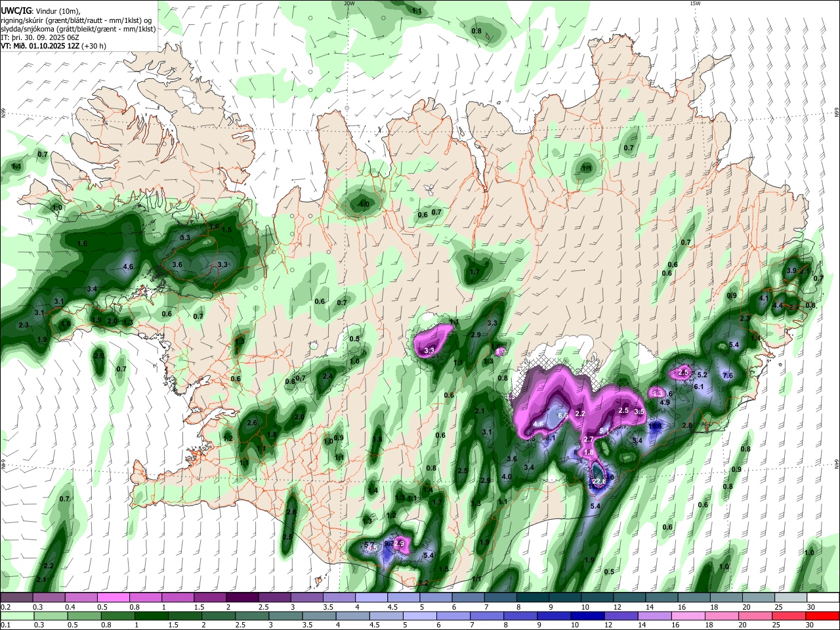Pick the 10 swatch in the snow legend
Image resolution: width=840 pixels, height=630 pixels.
pyautogui.click(x=597, y=597)
